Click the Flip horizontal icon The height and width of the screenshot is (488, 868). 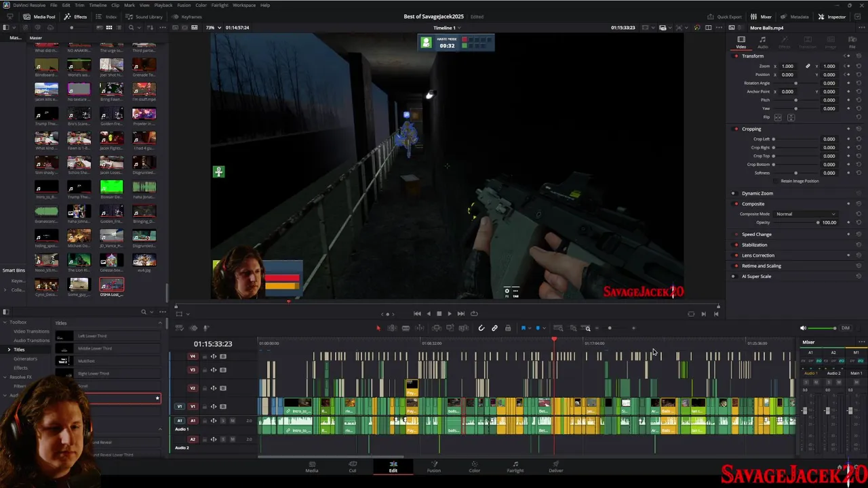coord(778,117)
